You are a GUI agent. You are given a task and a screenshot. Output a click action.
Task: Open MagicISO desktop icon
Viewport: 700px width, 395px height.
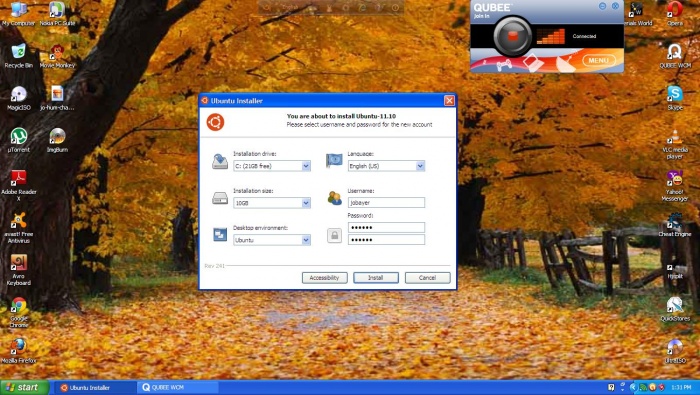pyautogui.click(x=18, y=98)
